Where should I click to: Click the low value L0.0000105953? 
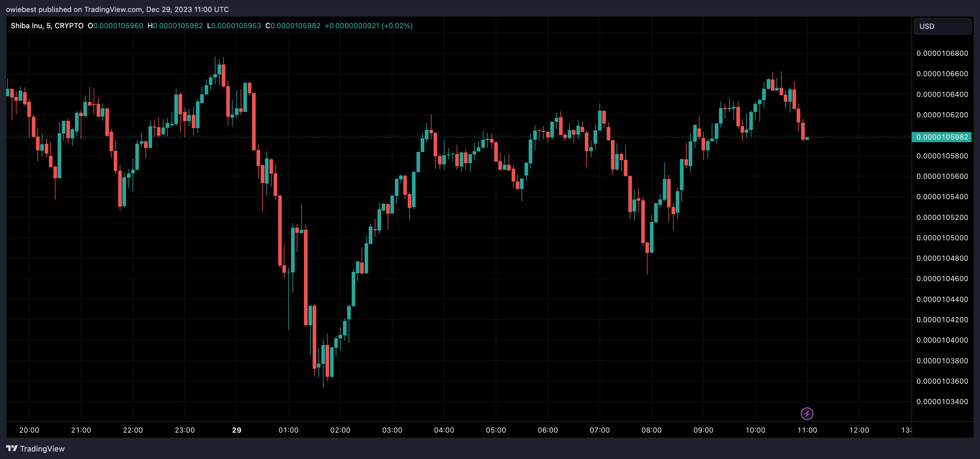click(234, 25)
